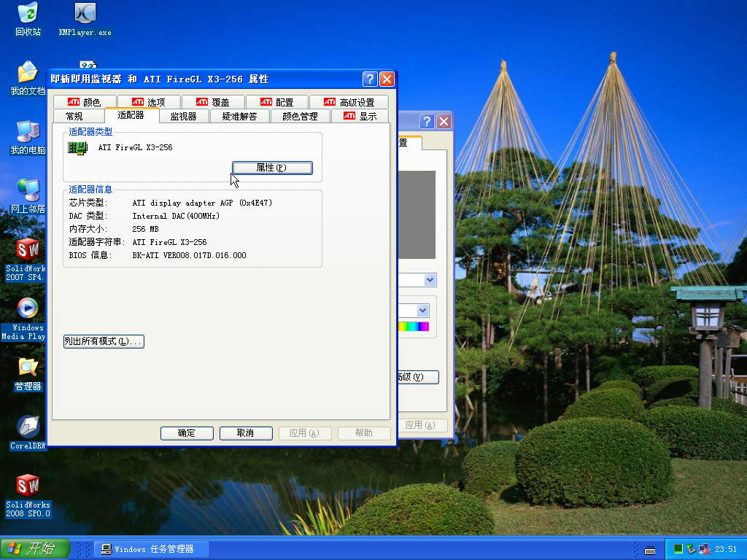Launch SolidWorks 2008 SP0.0 shortcut
The image size is (747, 560).
[28, 496]
